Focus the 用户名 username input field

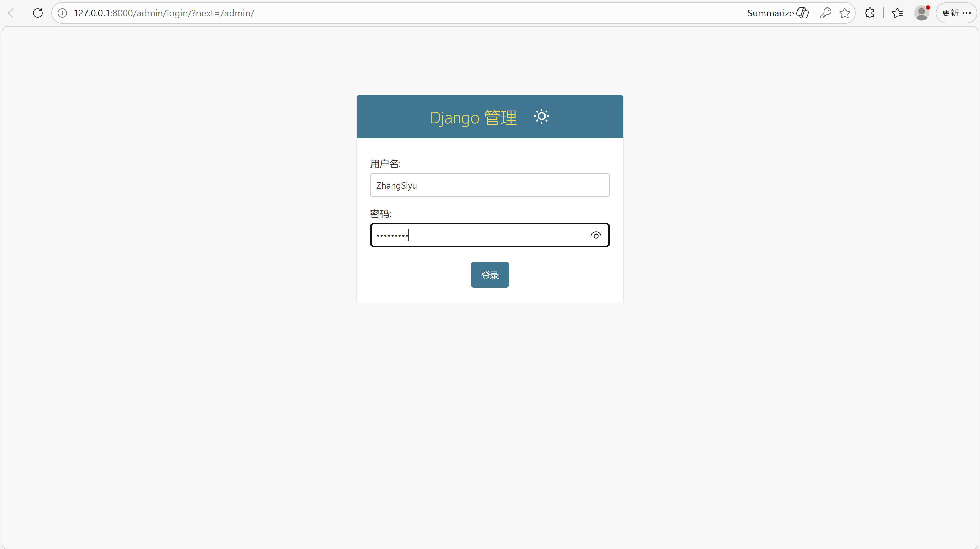[490, 185]
